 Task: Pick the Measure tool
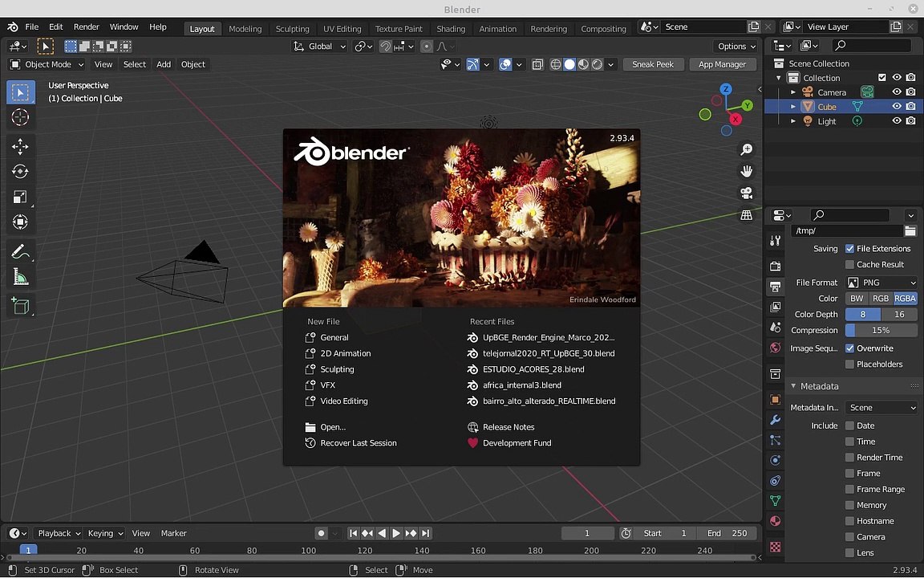[x=20, y=277]
